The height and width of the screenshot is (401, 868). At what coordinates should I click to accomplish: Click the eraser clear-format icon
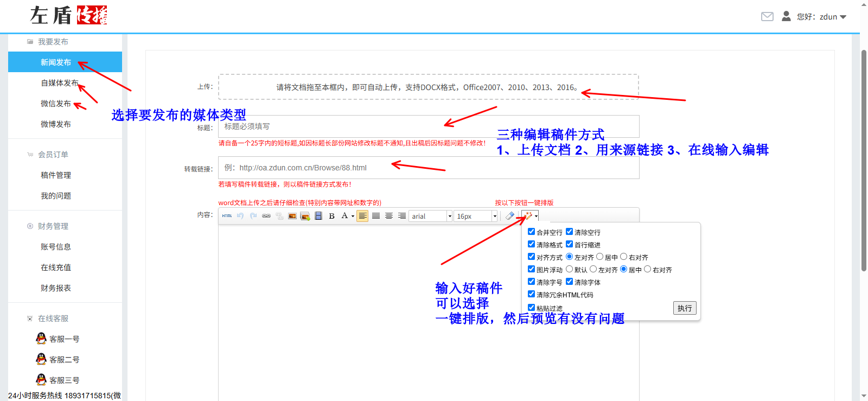tap(510, 216)
